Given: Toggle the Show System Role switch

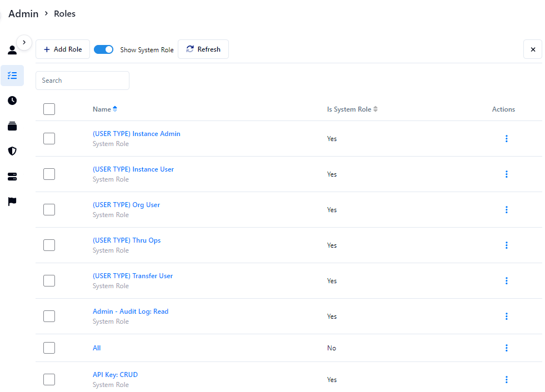Looking at the screenshot, I should [x=103, y=49].
